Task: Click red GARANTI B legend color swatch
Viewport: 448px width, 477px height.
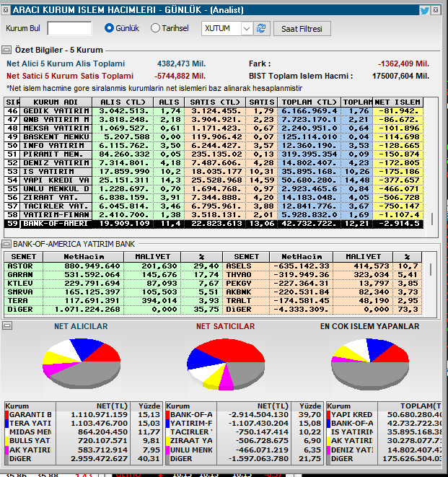Action: [x=7, y=415]
